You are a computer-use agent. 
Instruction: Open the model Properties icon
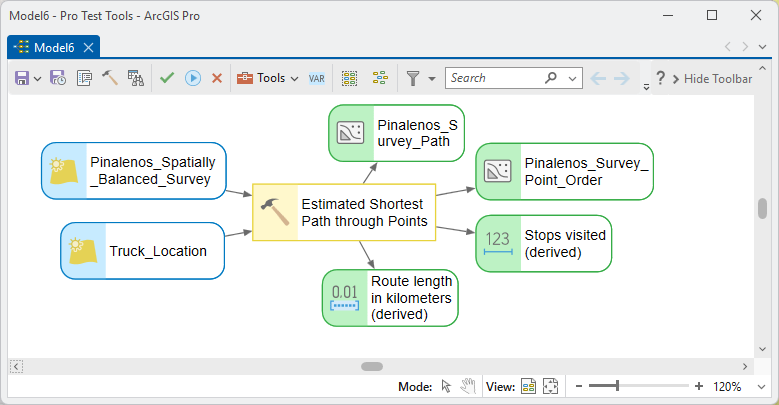pyautogui.click(x=84, y=78)
